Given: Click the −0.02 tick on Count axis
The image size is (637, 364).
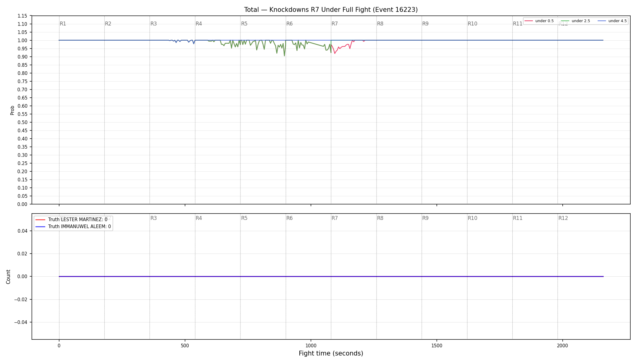Looking at the screenshot, I should coord(21,300).
